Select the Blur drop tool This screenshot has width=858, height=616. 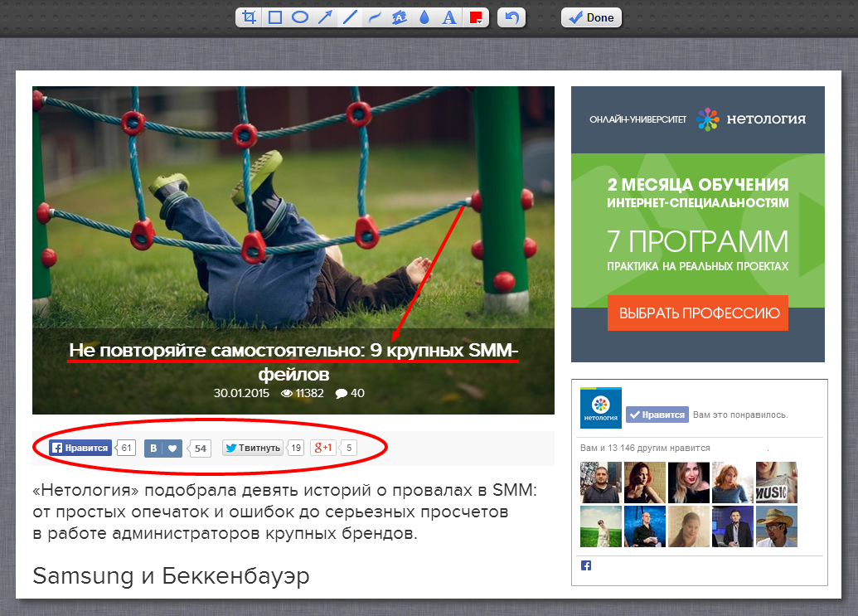click(x=424, y=17)
